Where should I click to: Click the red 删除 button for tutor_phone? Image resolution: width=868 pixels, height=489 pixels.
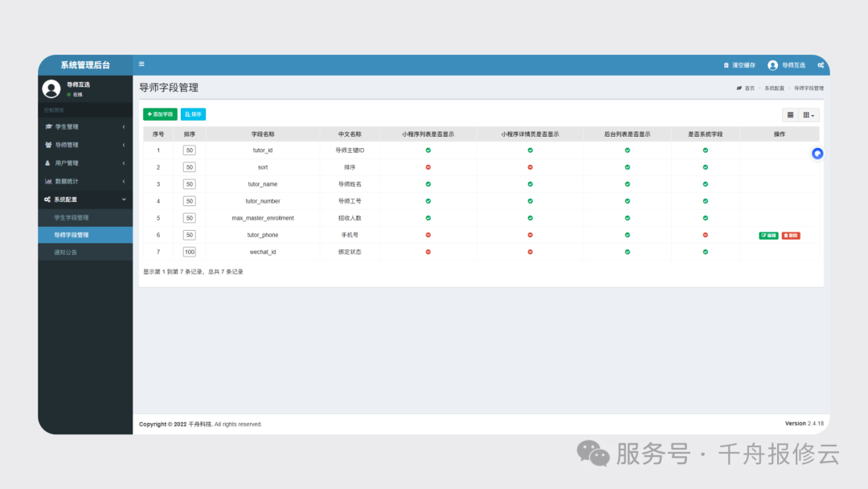791,236
